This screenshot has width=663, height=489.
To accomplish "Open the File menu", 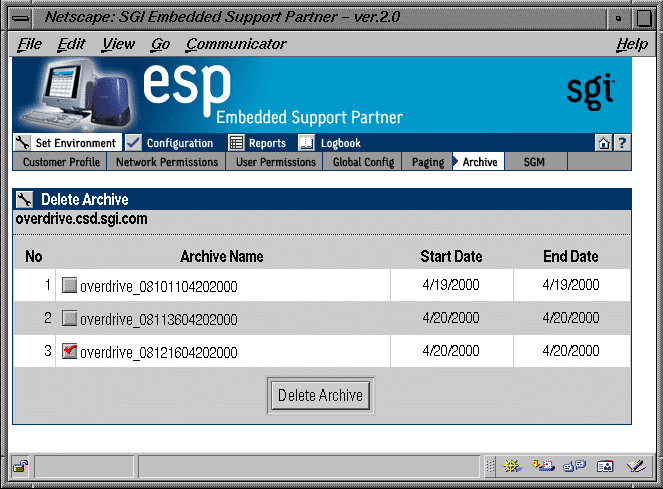I will (x=30, y=44).
